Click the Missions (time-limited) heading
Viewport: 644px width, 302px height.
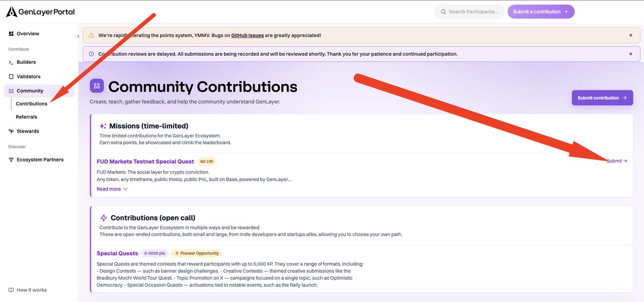point(149,126)
